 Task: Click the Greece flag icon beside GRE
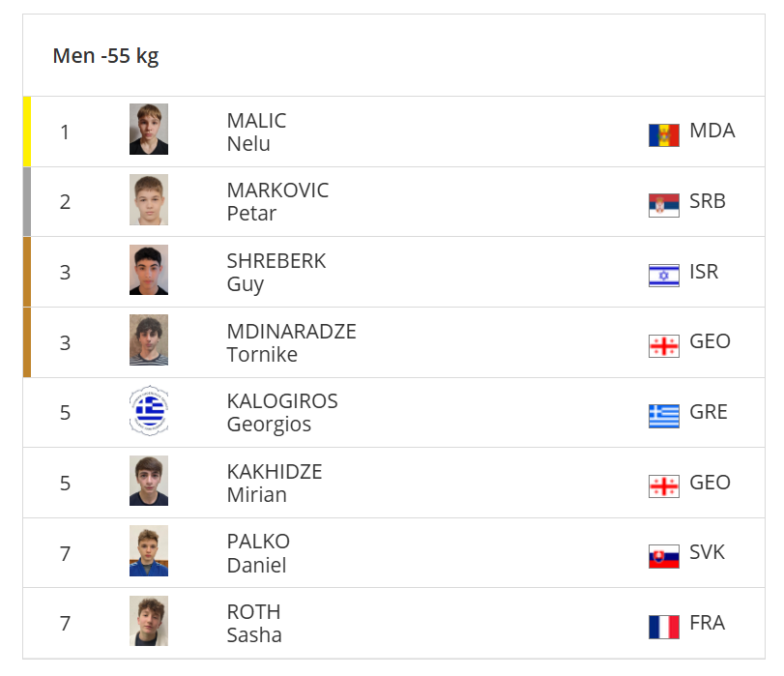tap(663, 415)
